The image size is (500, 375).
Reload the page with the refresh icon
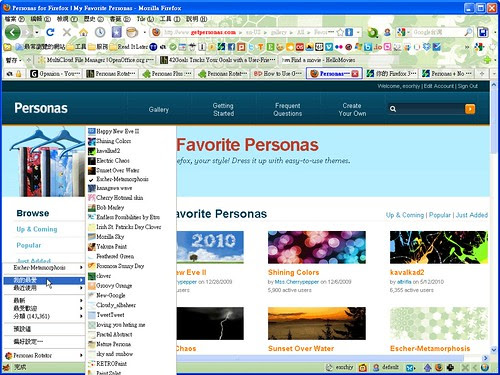coord(50,32)
